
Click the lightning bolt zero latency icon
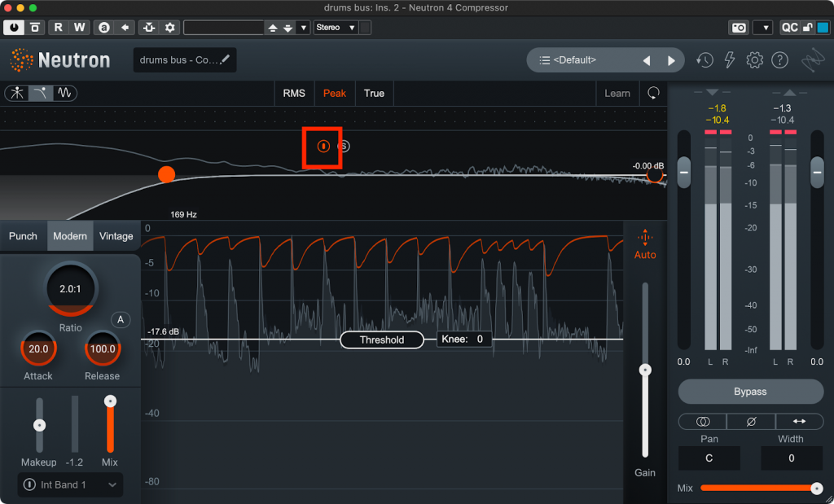[730, 60]
